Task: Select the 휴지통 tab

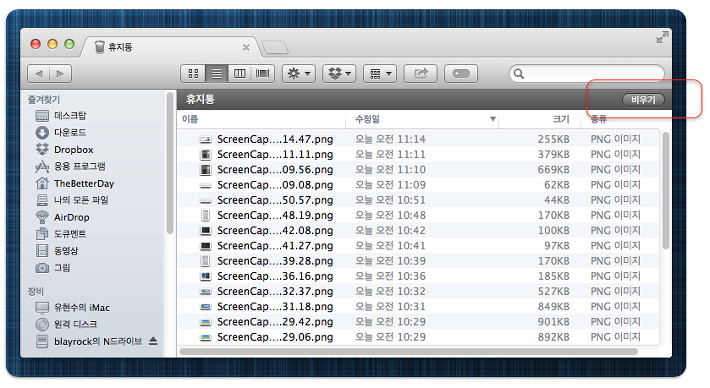Action: pos(170,47)
